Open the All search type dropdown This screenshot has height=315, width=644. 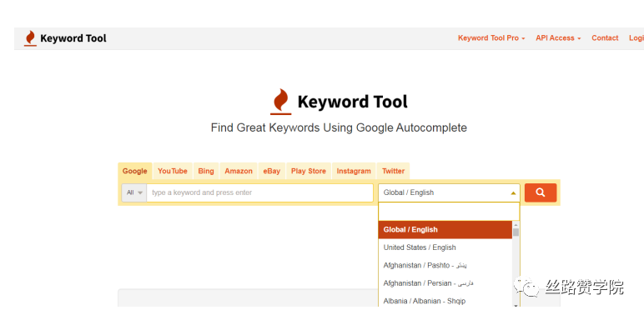(134, 192)
